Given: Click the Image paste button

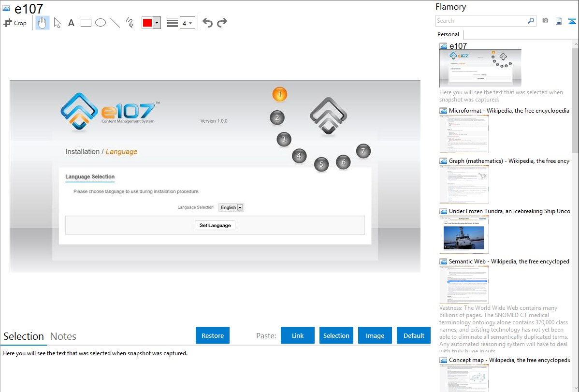Looking at the screenshot, I should (x=375, y=335).
